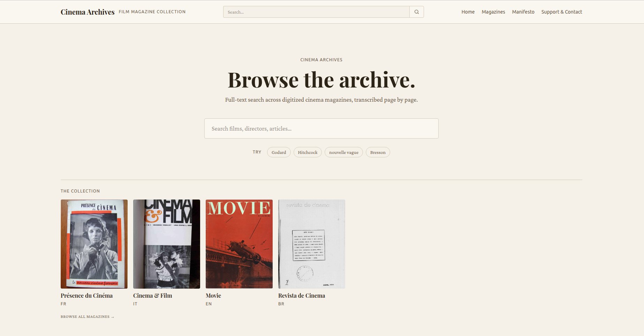Click the 'BR' language label
Screen dimensions: 644x336
click(281, 304)
